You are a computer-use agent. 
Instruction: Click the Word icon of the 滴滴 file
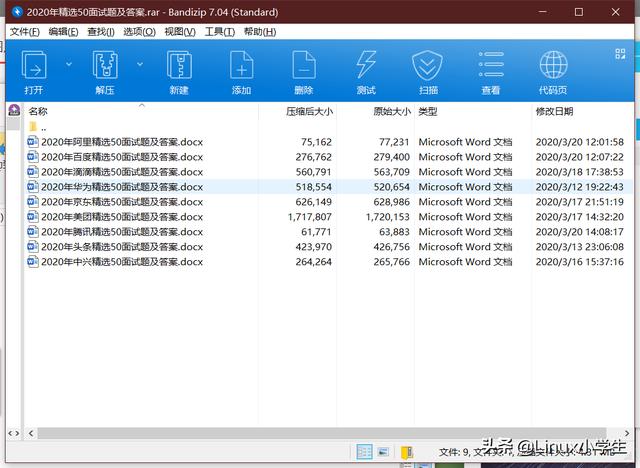(x=33, y=171)
